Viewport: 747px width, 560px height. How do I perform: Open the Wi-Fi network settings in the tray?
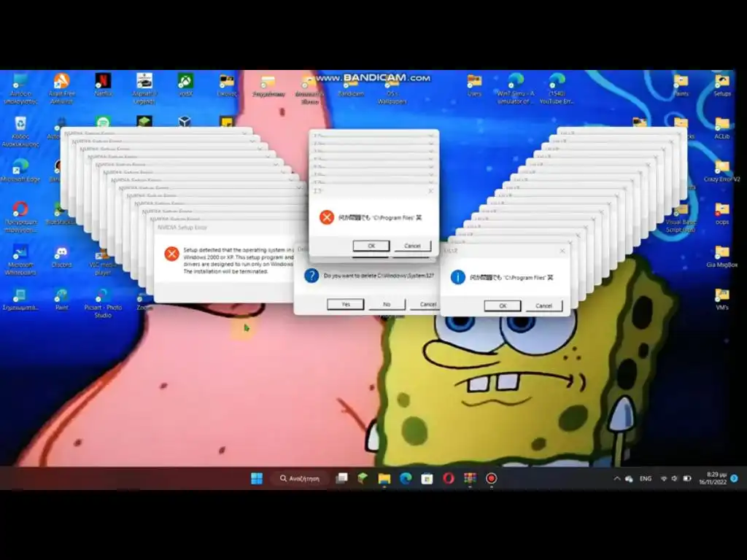pyautogui.click(x=664, y=478)
